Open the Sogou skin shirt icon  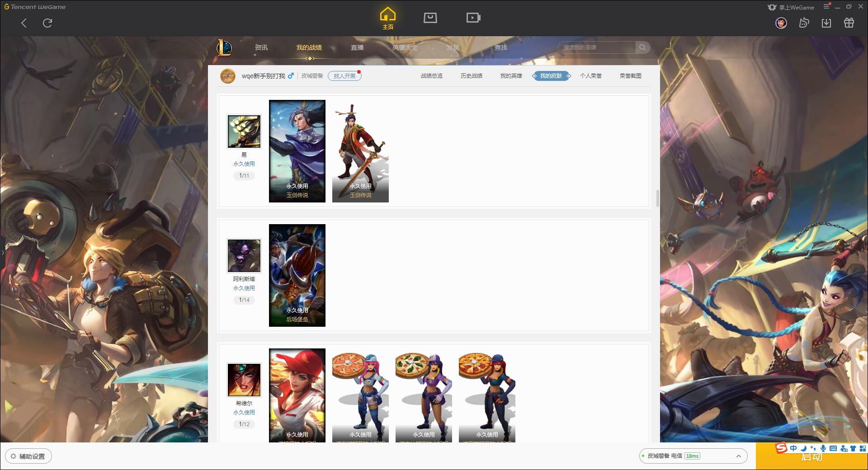pos(853,448)
